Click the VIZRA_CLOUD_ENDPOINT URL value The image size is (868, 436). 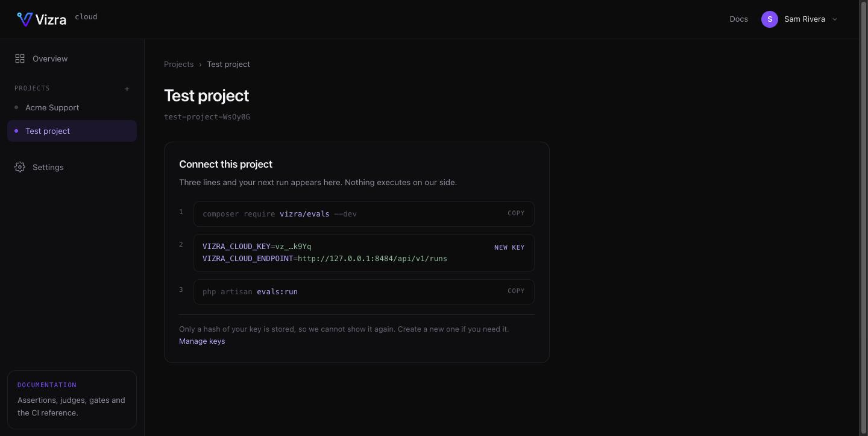point(373,258)
